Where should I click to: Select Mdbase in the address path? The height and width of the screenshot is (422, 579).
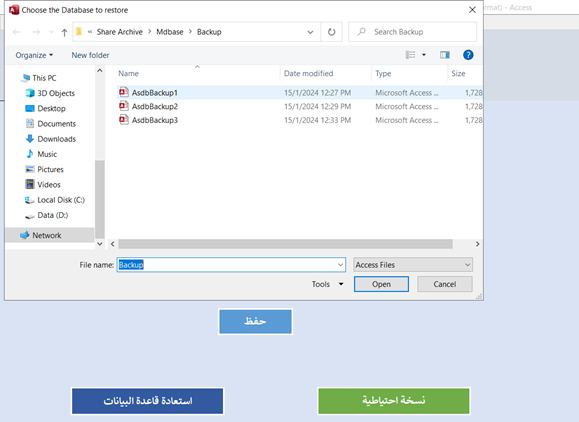pyautogui.click(x=169, y=32)
